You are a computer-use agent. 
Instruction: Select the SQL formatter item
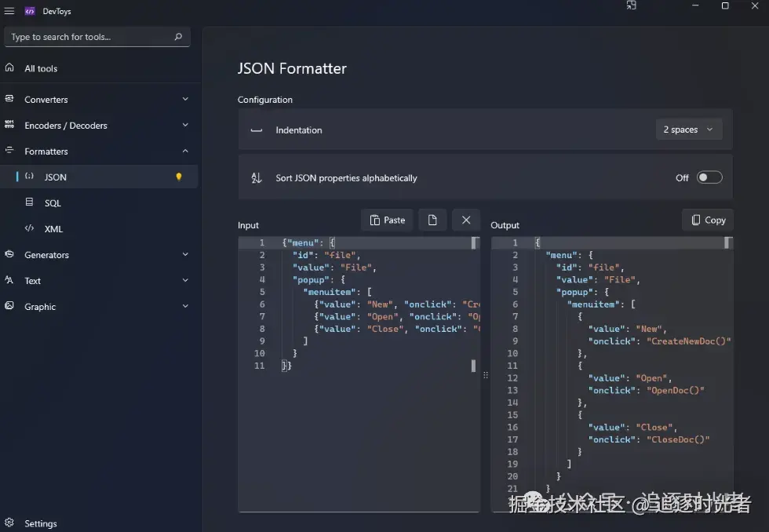99,203
